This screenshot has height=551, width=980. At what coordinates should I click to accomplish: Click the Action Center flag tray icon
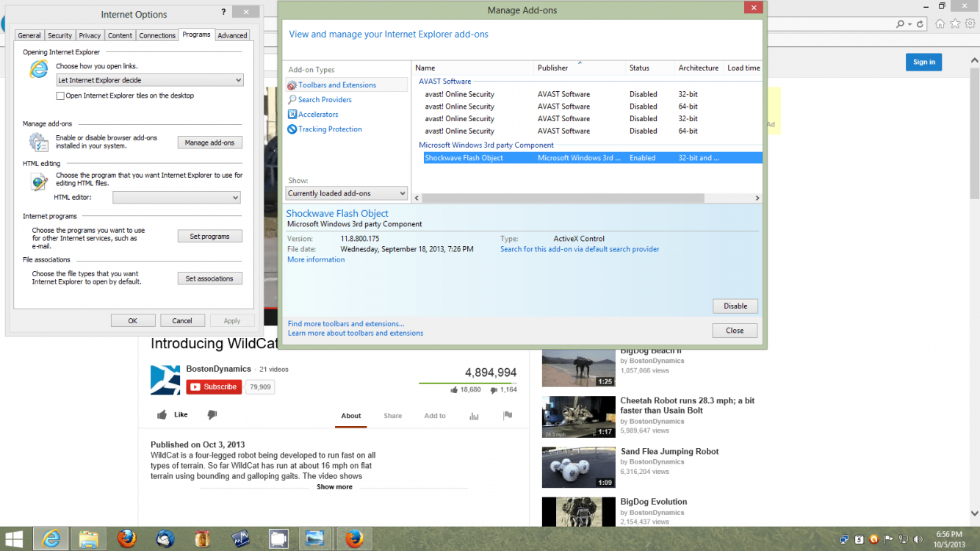(x=888, y=539)
